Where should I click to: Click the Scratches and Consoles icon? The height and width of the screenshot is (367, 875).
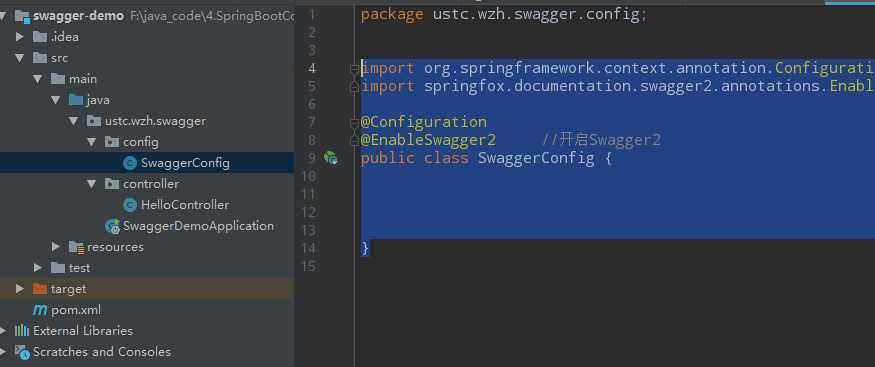pos(22,352)
